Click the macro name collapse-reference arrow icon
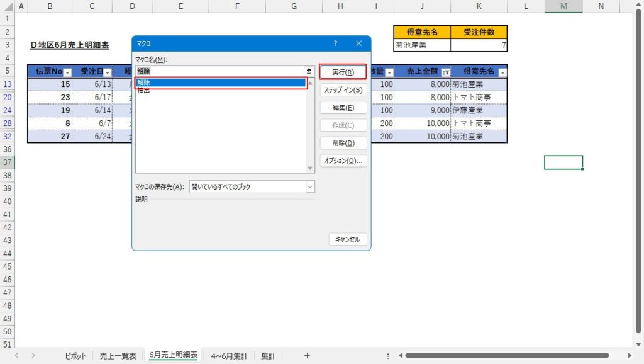 pyautogui.click(x=309, y=71)
